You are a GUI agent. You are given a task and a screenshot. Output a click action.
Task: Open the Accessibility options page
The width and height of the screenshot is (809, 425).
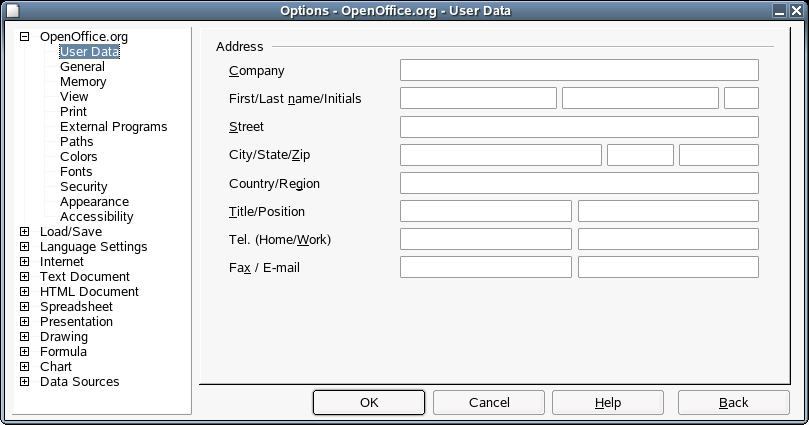coord(96,216)
